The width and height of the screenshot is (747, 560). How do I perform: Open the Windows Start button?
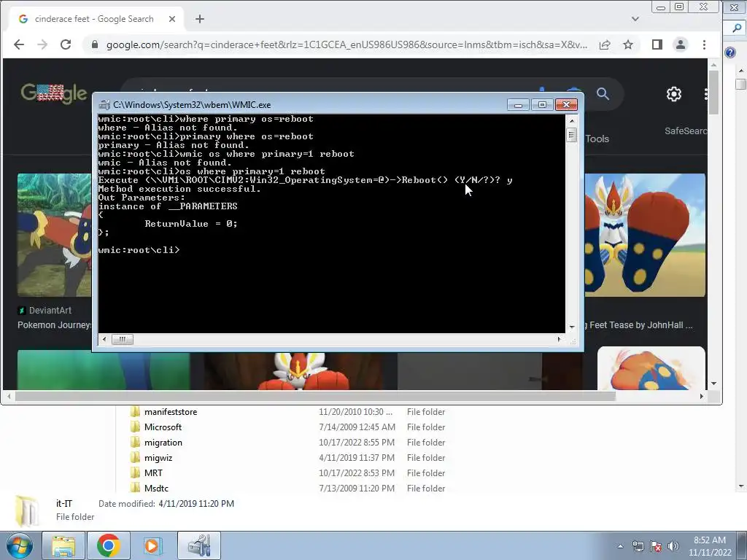[x=20, y=545]
